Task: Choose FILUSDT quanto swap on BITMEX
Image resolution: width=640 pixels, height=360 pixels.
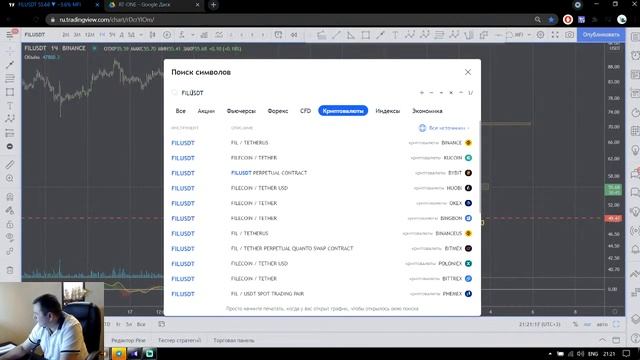Action: [x=322, y=249]
